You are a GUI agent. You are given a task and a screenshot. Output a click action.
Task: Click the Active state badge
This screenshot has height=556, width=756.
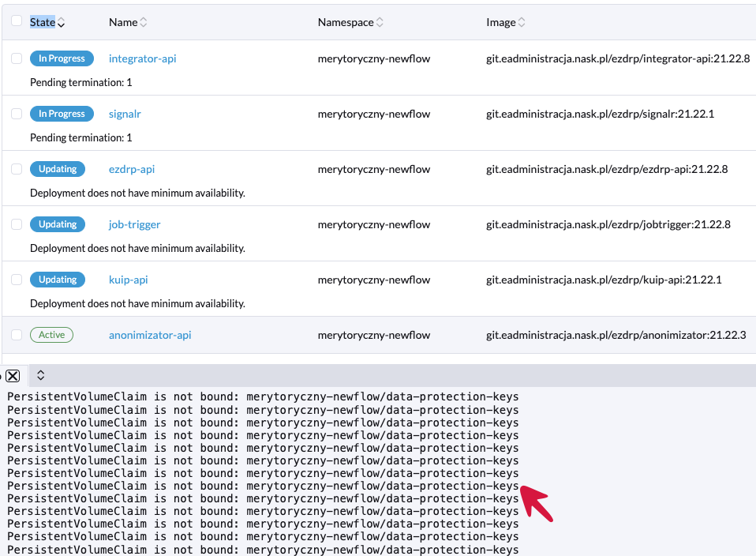point(51,335)
